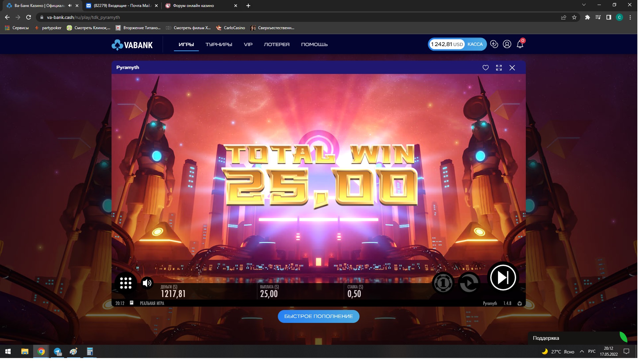Expand the Chrome tab search dropdown
The height and width of the screenshot is (364, 644).
tap(584, 5)
